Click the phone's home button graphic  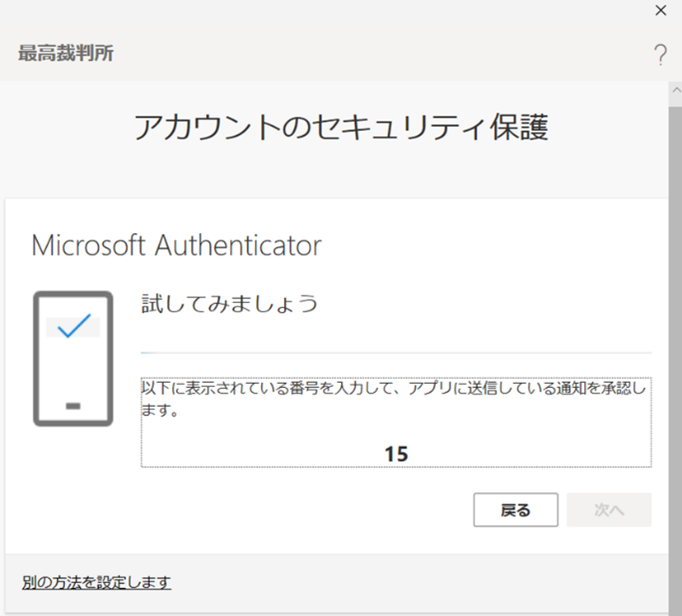tap(73, 406)
